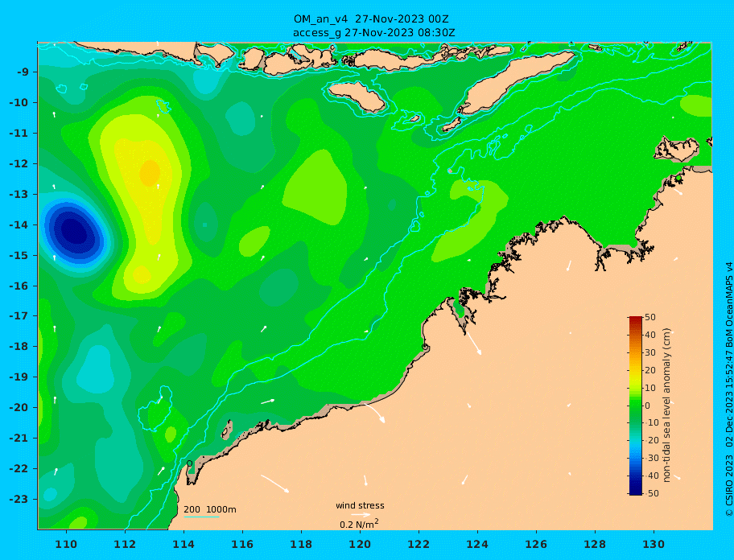Click longitude label 130 on the axis
734x560 pixels.
(654, 544)
